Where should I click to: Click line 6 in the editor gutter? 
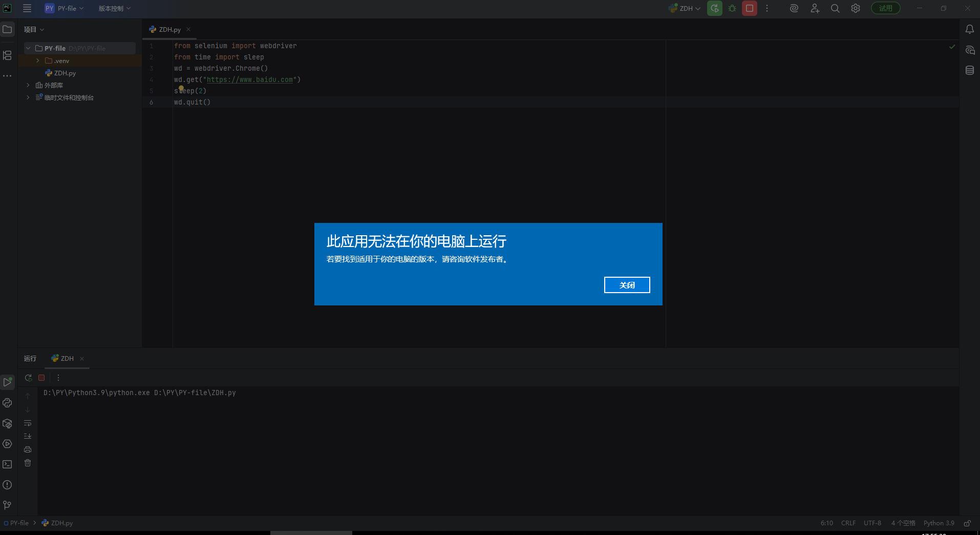(x=152, y=102)
